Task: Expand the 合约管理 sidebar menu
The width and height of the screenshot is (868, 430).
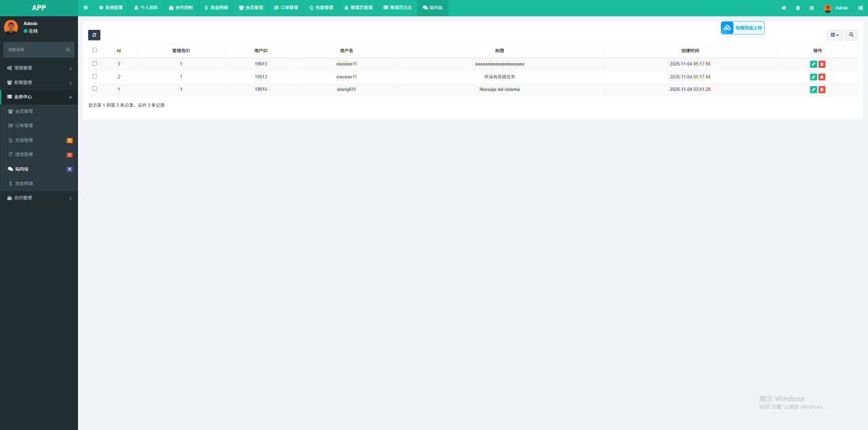Action: click(39, 198)
